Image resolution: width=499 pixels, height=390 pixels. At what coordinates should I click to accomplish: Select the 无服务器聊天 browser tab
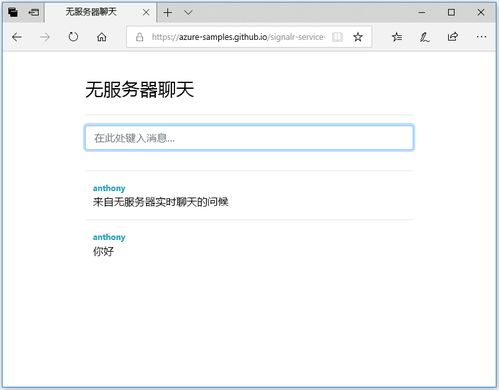click(x=100, y=13)
